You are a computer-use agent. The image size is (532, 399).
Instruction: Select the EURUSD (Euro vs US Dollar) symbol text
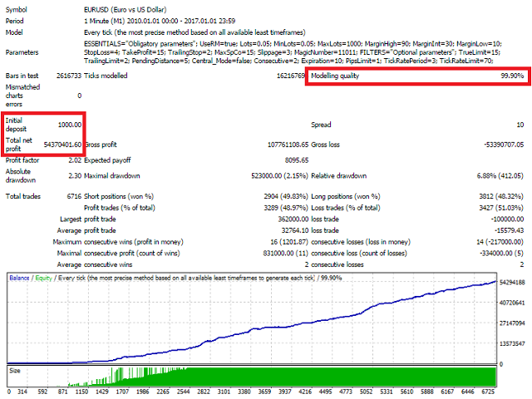coord(126,9)
